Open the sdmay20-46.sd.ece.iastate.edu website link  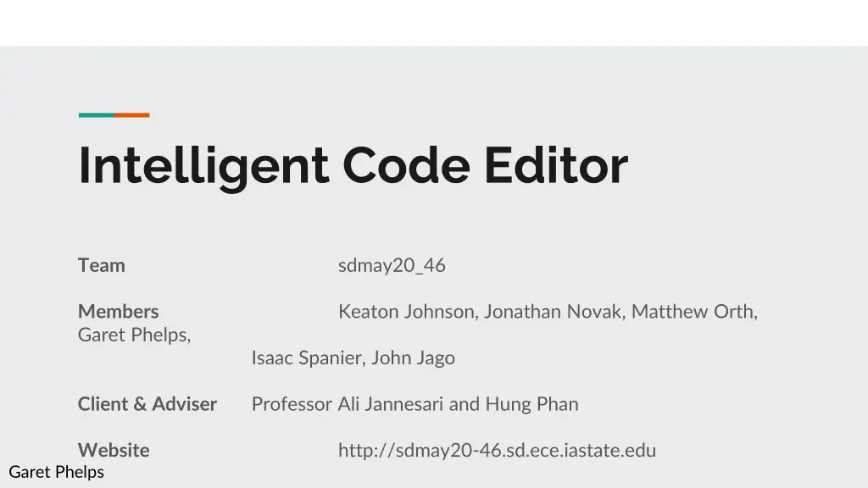[x=497, y=451]
